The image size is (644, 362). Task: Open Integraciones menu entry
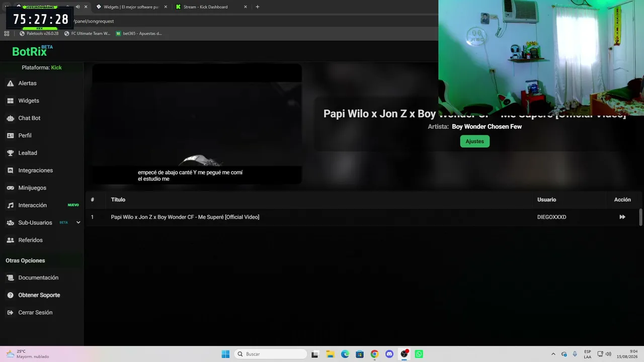click(x=35, y=170)
